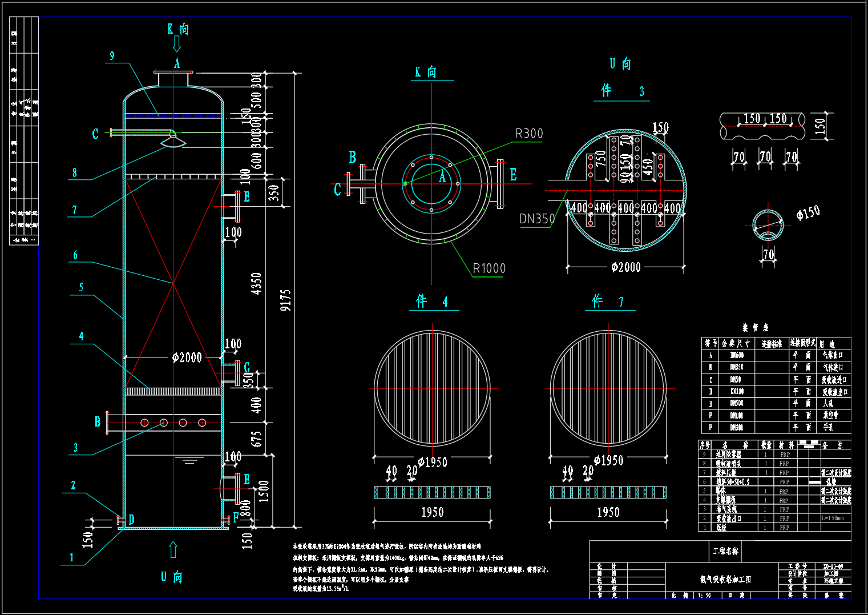Image resolution: width=868 pixels, height=615 pixels.
Task: Click the DN600 cell in nozzle table
Action: point(737,355)
